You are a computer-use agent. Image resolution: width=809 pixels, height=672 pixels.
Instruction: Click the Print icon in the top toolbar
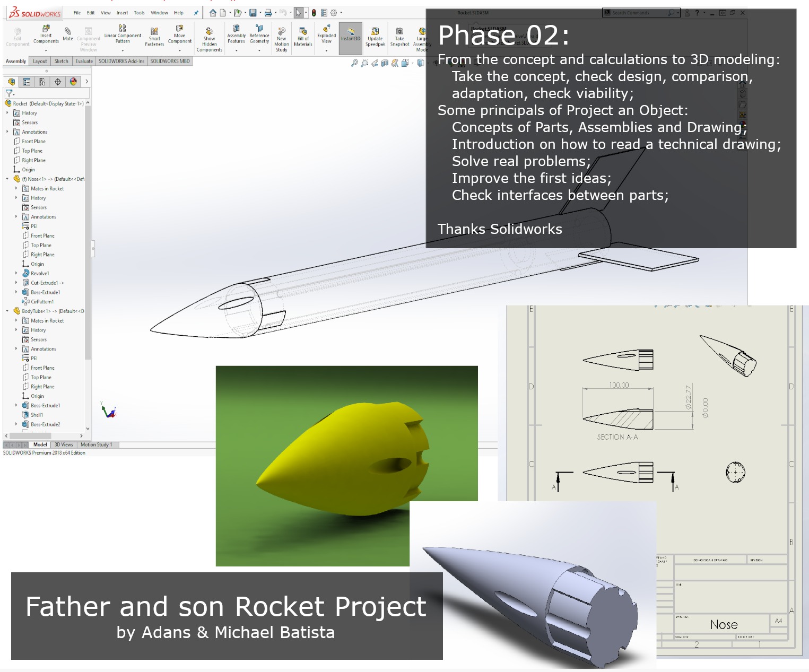click(268, 13)
